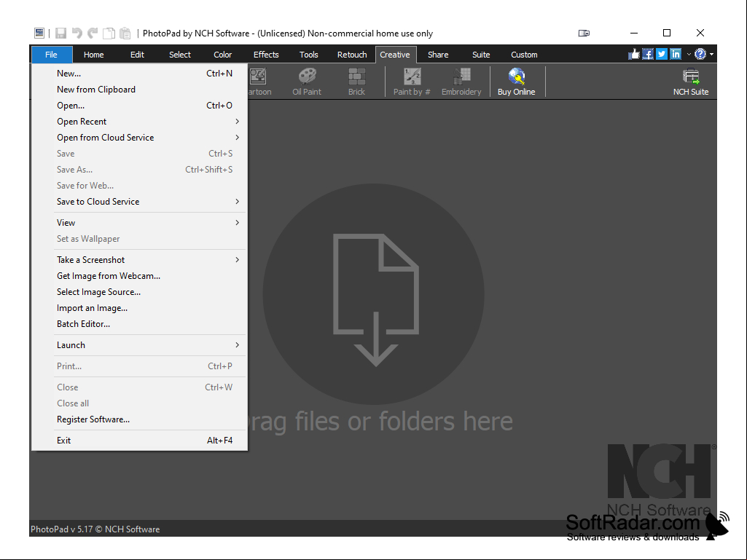Open the Select tab
Viewport: 747px width, 560px height.
(x=179, y=55)
